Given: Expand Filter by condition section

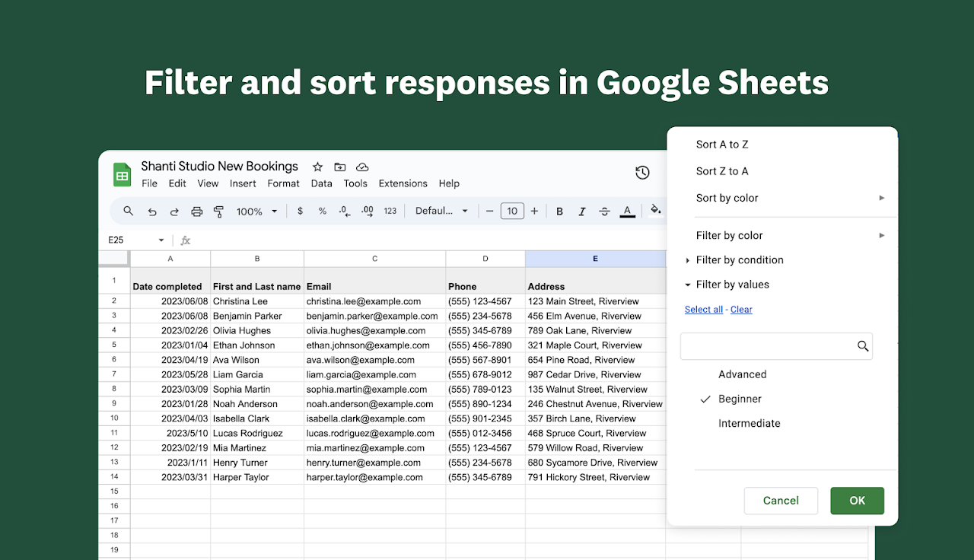Looking at the screenshot, I should pos(688,260).
